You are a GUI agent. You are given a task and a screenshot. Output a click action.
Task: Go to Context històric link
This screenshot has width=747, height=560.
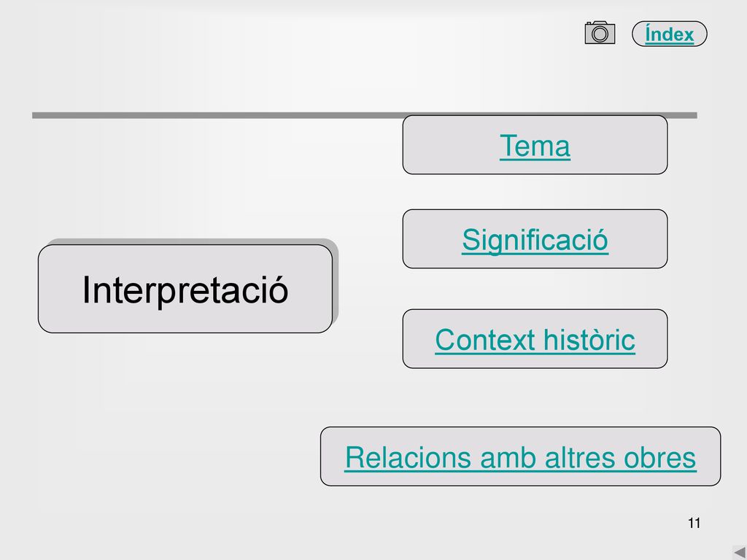pyautogui.click(x=535, y=340)
